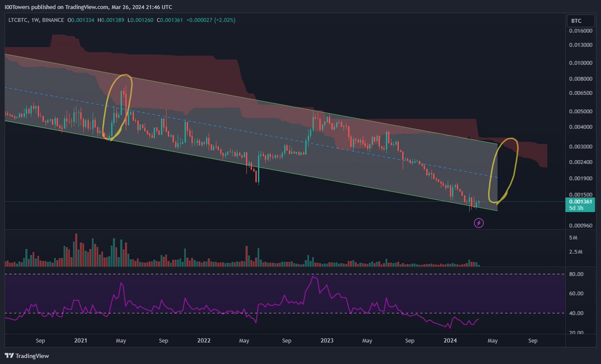Click the 5d 3h bar countdown
This screenshot has height=364, width=601.
pyautogui.click(x=576, y=208)
